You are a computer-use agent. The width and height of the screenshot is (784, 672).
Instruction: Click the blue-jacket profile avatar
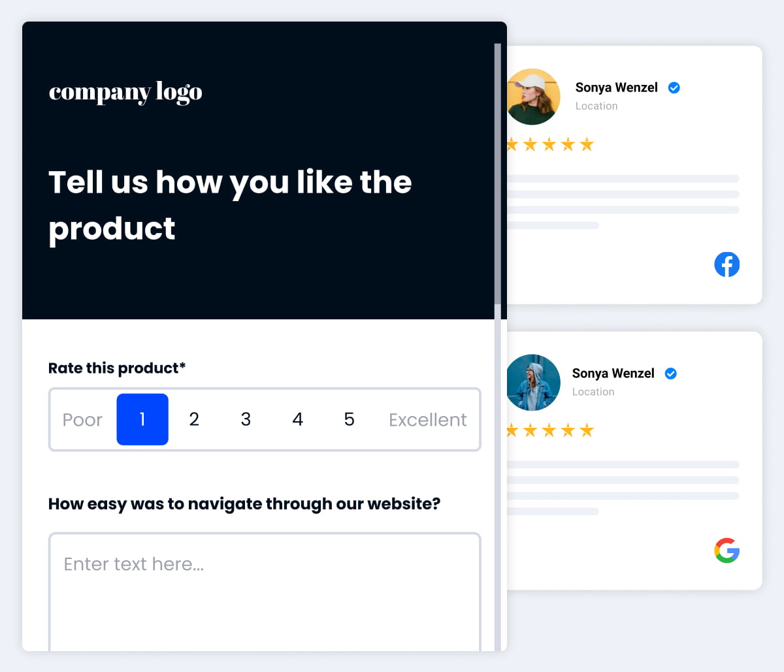point(534,383)
